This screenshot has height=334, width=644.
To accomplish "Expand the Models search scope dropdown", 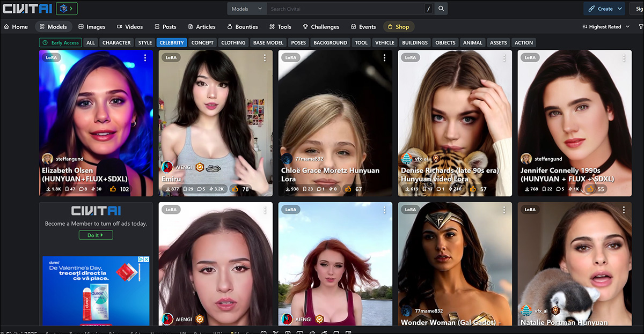I will pyautogui.click(x=246, y=9).
